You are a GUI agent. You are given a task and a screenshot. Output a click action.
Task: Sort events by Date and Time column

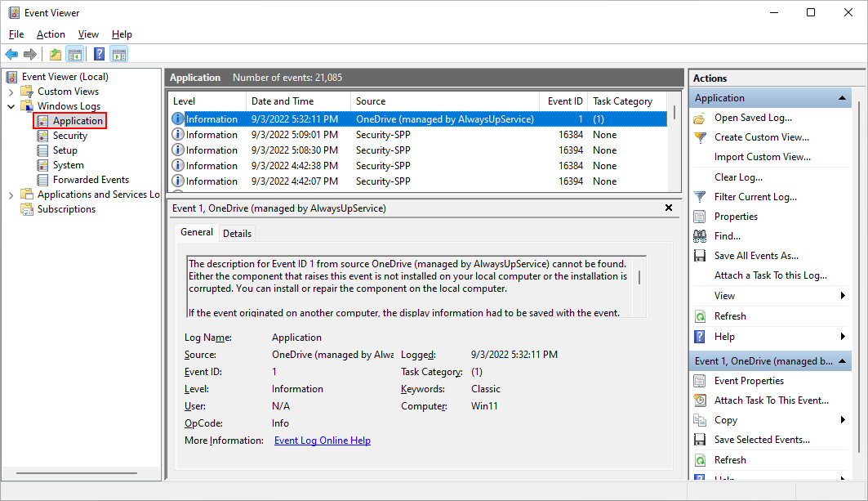click(298, 101)
